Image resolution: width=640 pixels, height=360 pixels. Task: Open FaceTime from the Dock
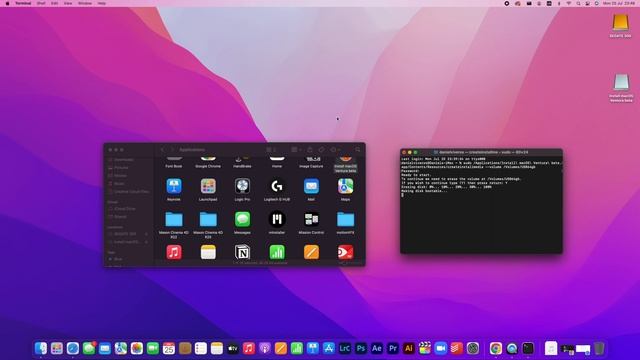[153, 348]
